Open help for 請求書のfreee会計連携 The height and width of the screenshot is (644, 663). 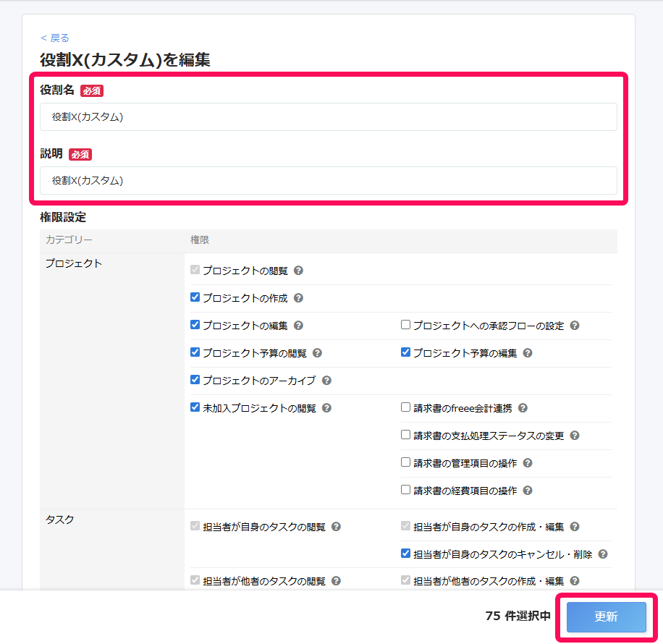(x=523, y=407)
